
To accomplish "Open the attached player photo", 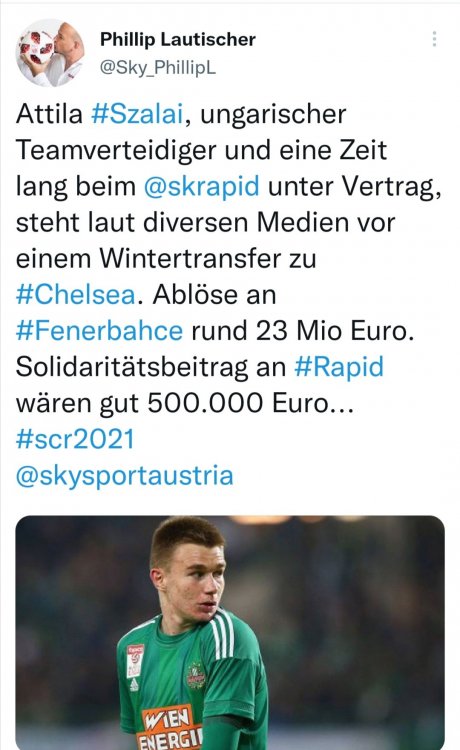I will click(230, 632).
